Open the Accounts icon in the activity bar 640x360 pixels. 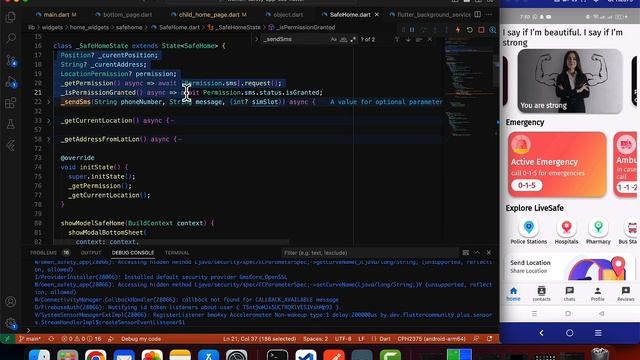(x=11, y=302)
